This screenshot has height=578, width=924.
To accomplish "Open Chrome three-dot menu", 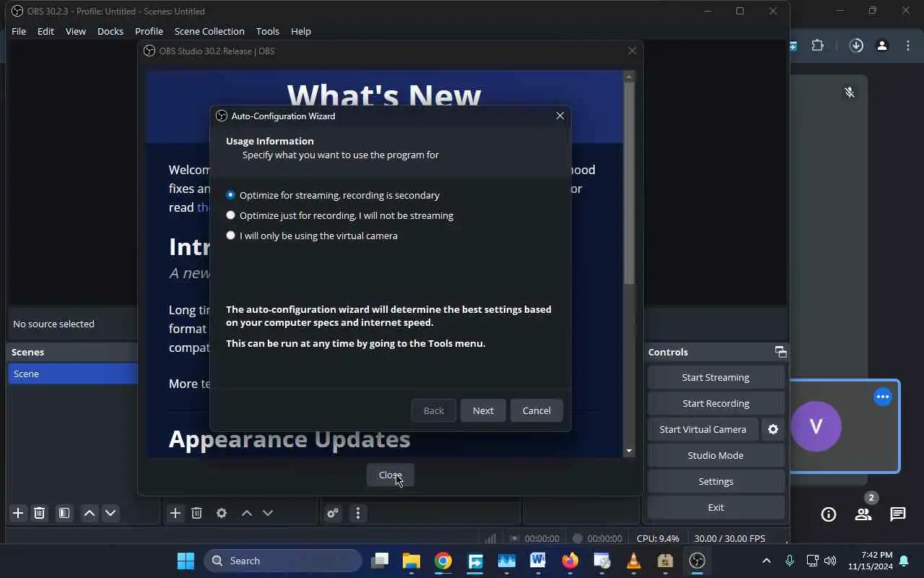I will [908, 46].
